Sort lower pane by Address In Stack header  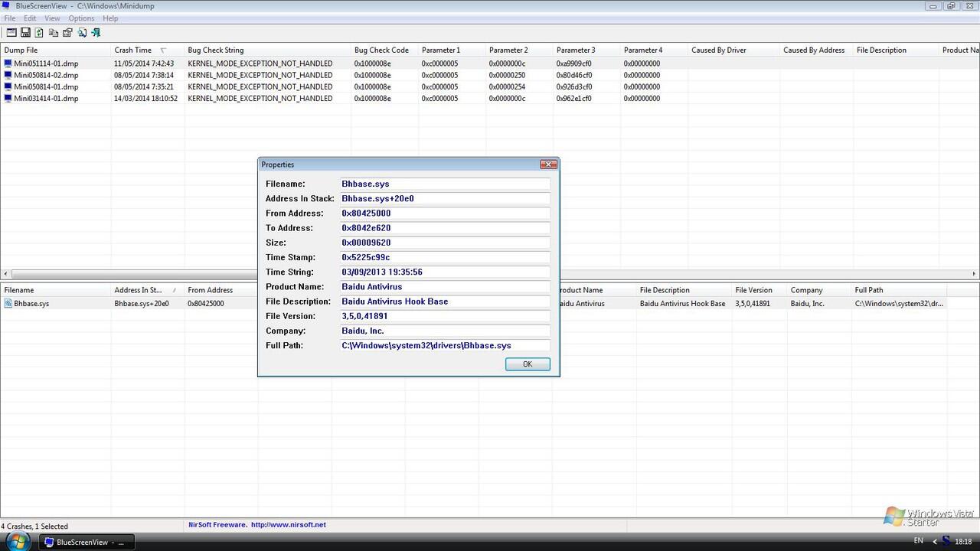(147, 290)
